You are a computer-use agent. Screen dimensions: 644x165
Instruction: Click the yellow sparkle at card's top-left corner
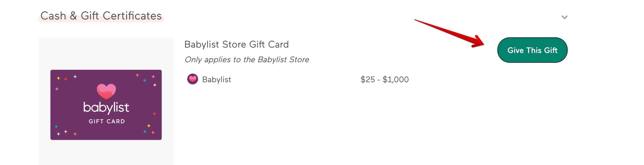tap(58, 78)
